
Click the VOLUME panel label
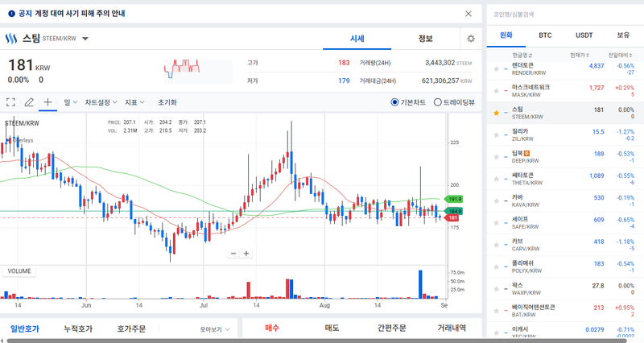pos(19,271)
